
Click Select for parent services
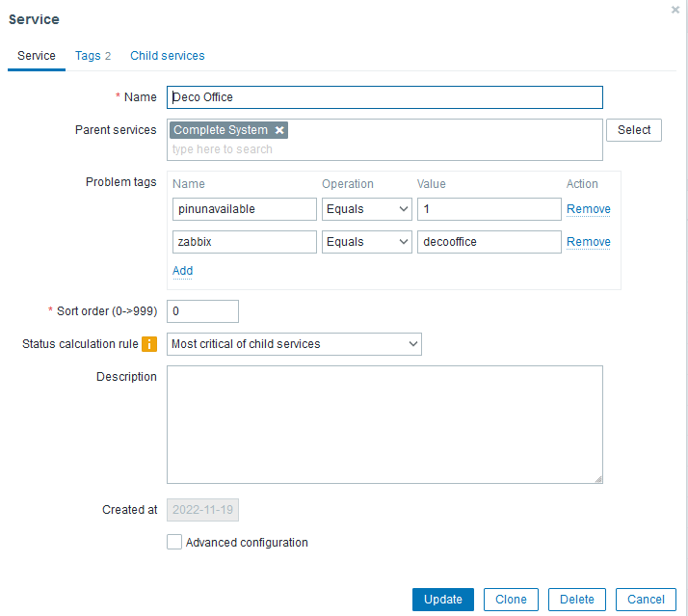click(x=634, y=130)
